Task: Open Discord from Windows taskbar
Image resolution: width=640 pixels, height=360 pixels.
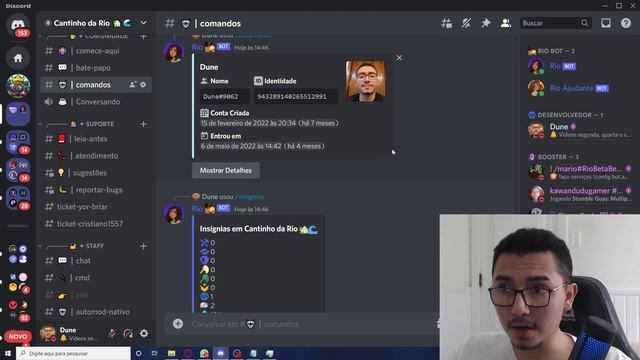Action: (220, 353)
